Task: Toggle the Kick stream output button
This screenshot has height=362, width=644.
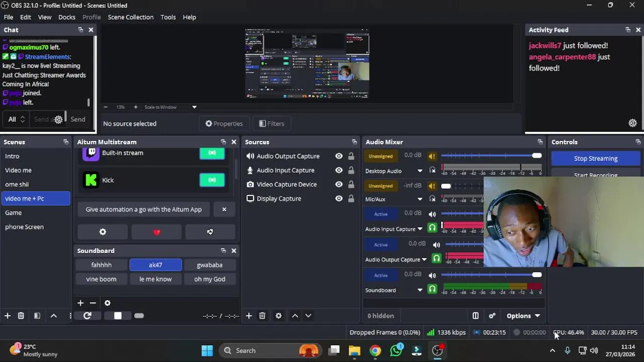Action: 212,180
